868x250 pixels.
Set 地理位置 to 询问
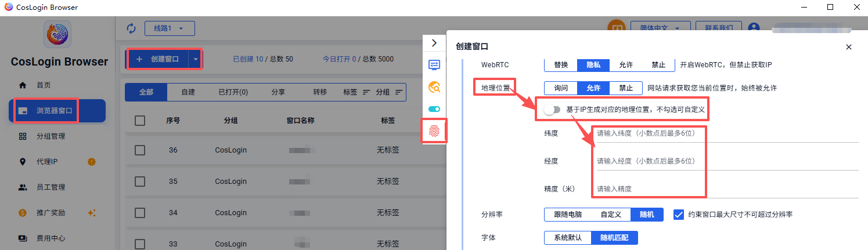pos(561,88)
